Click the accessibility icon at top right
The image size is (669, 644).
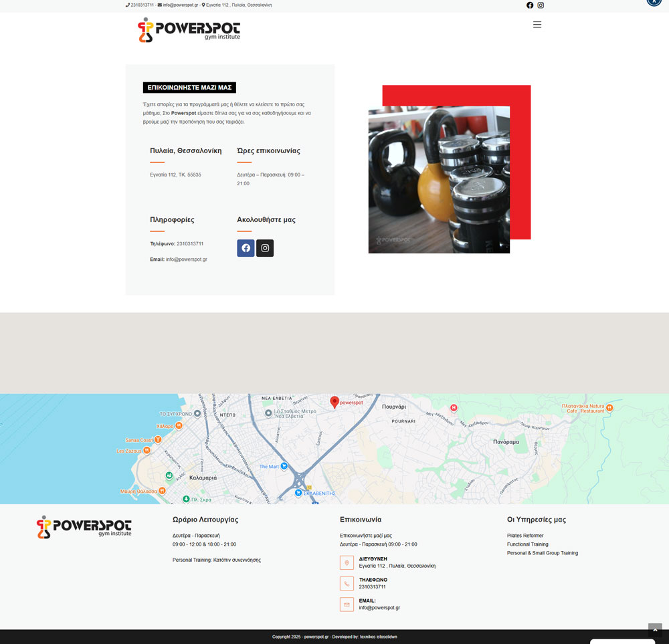click(x=654, y=2)
